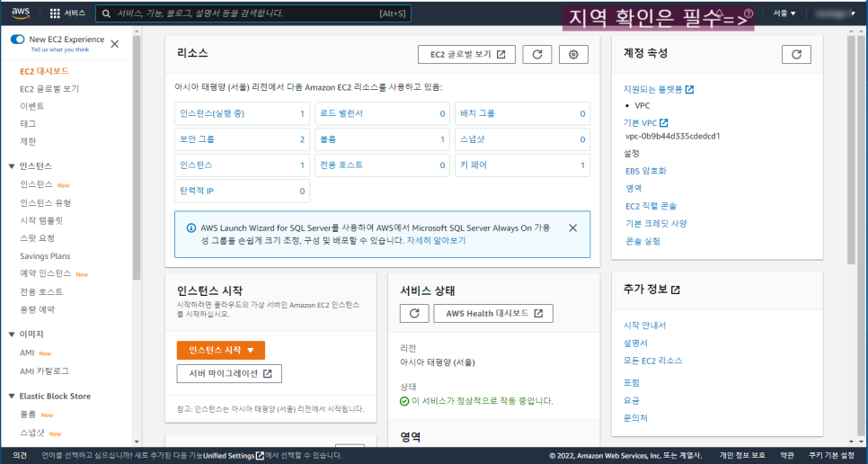This screenshot has height=464, width=868.
Task: Refresh the 계정 속성 panel
Action: click(x=796, y=54)
